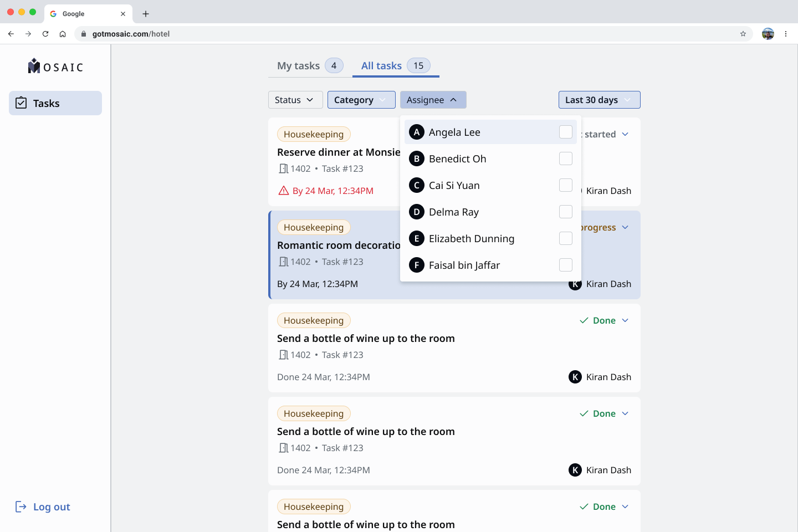Click the My tasks count badge 4

coord(334,65)
